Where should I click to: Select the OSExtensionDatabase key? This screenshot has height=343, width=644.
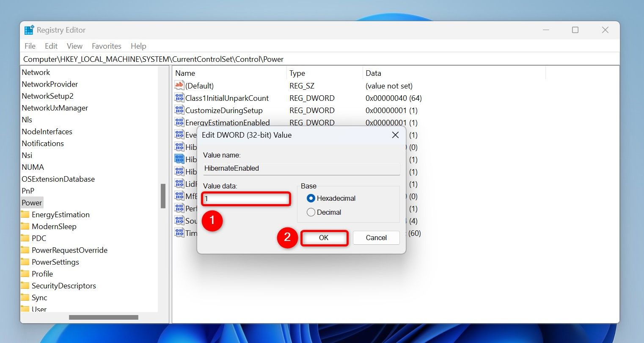pos(58,179)
